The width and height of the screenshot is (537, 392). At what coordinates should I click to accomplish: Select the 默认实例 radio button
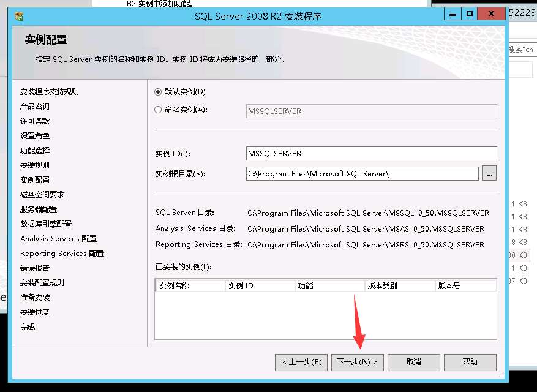pyautogui.click(x=159, y=92)
